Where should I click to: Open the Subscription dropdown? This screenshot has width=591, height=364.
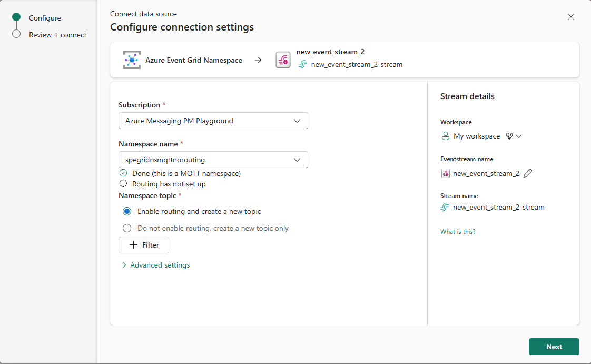point(213,121)
